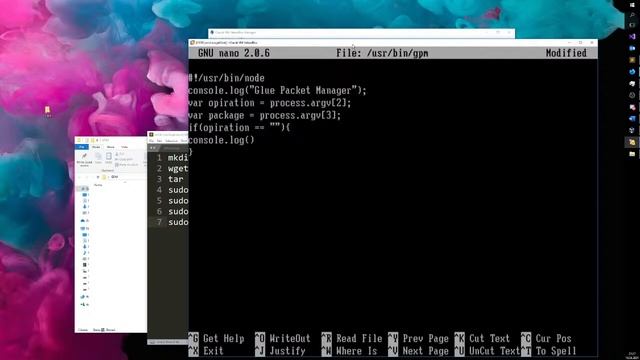The width and height of the screenshot is (640, 360).
Task: Open the blue circular browser taskbar icon
Action: pos(632,72)
